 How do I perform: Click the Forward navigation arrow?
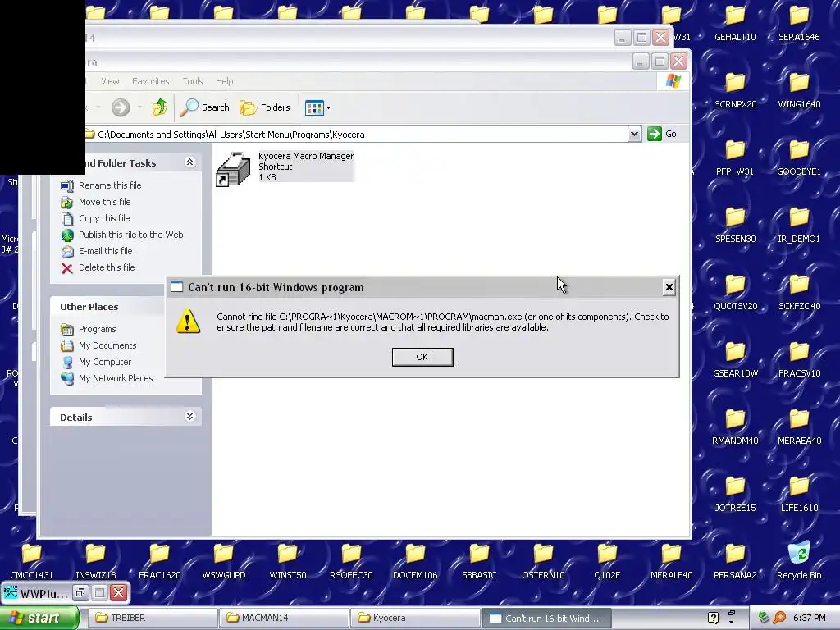point(121,107)
